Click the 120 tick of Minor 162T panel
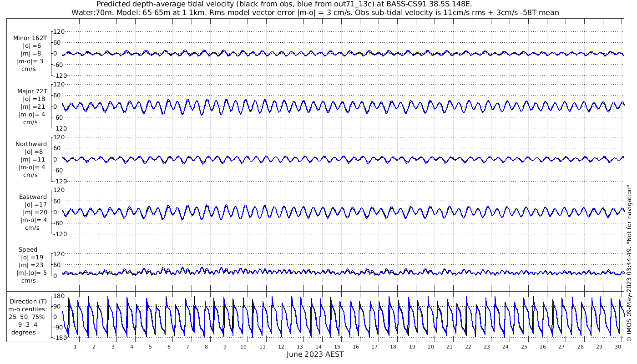The width and height of the screenshot is (637, 364). pos(59,31)
